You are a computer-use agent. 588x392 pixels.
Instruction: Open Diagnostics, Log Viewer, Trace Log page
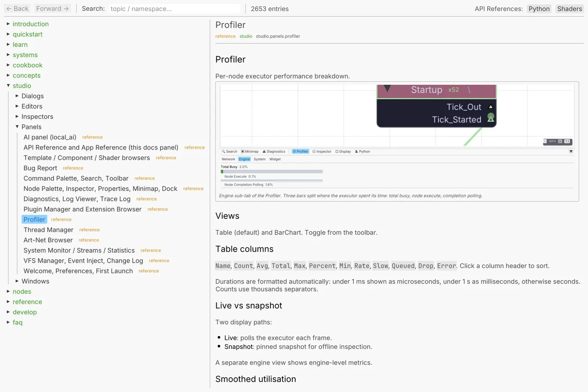pyautogui.click(x=77, y=199)
